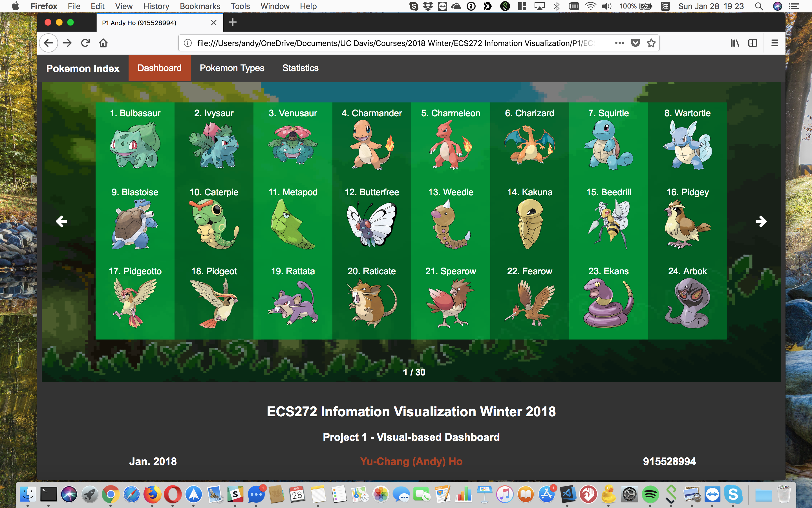Select the Beedrill card
812x508 pixels.
coord(608,221)
